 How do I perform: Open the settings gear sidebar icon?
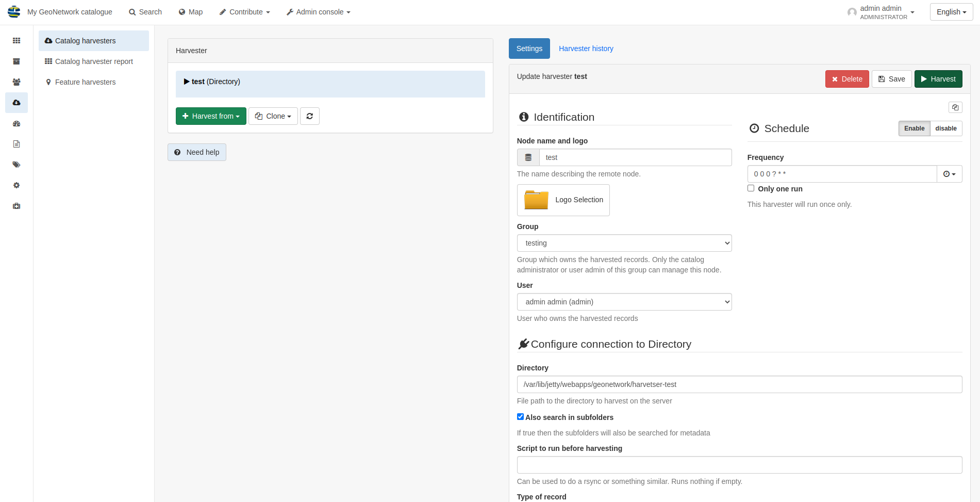[16, 185]
